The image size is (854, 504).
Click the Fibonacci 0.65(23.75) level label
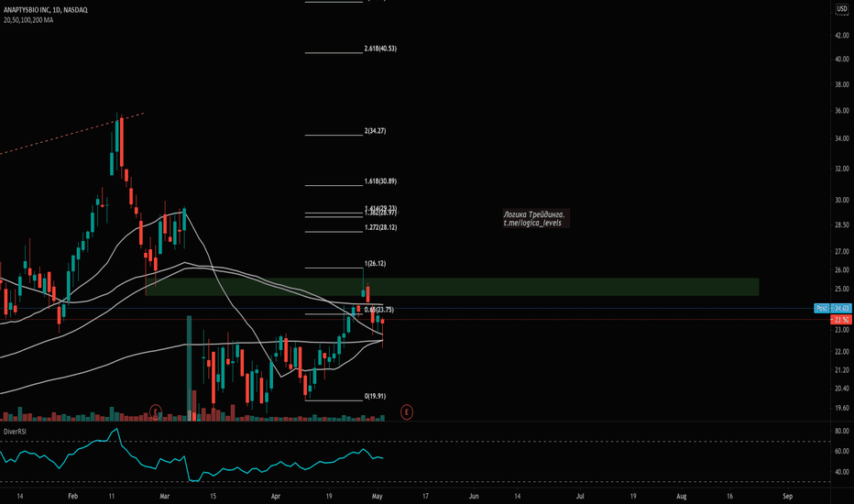click(379, 310)
